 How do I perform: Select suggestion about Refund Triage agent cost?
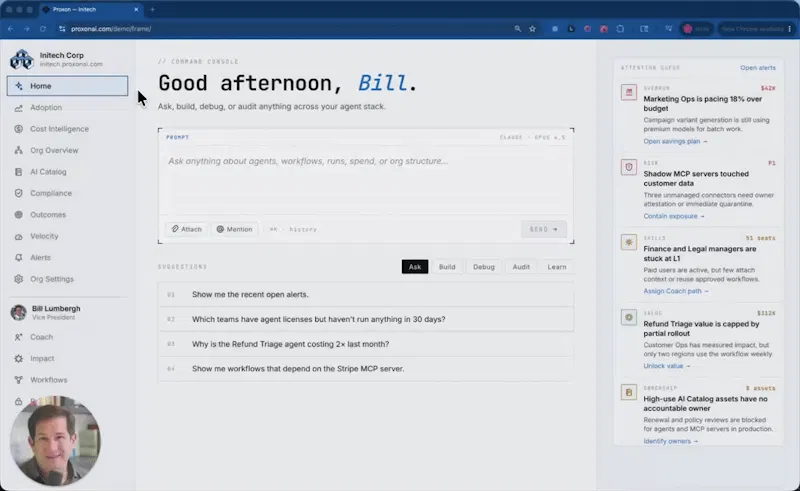click(366, 344)
